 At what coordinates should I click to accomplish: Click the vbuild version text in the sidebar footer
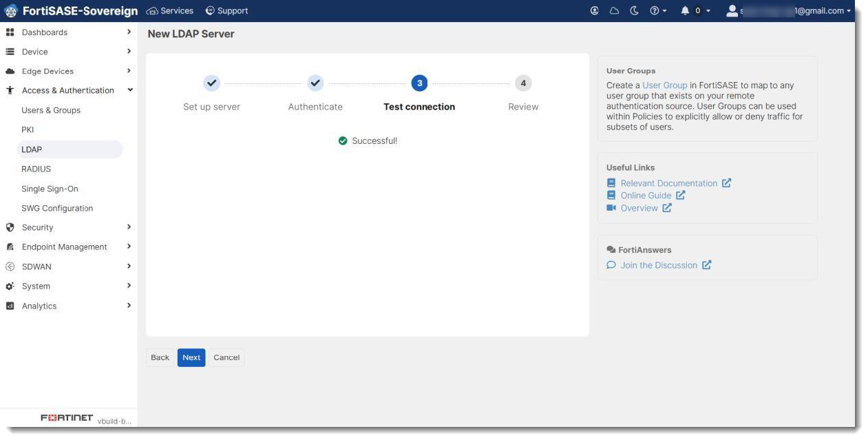(114, 421)
